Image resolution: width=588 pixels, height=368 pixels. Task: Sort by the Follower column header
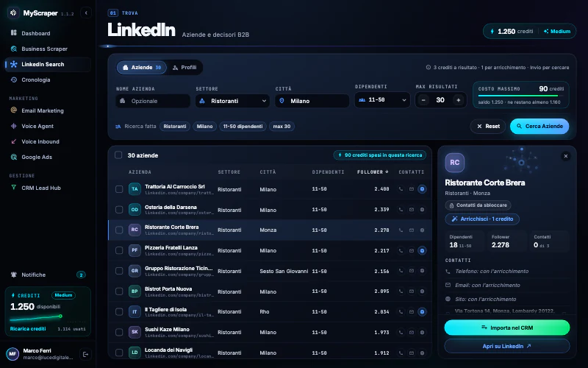(373, 172)
